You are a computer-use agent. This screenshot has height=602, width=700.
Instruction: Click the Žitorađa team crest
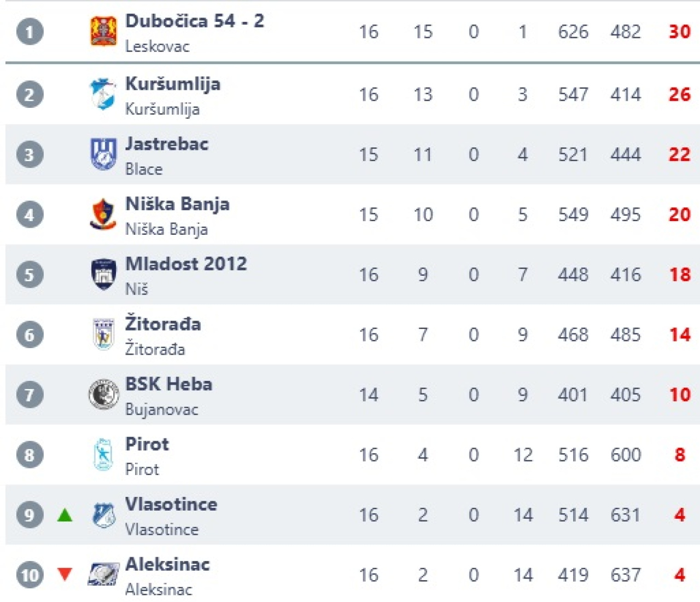[103, 334]
